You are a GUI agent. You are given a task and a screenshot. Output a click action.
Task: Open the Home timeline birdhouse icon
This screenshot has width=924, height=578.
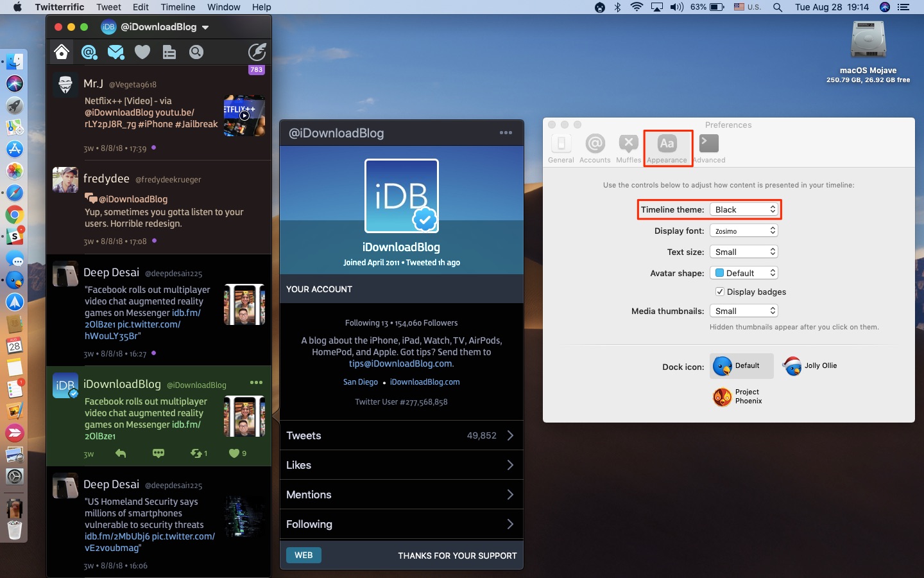[x=62, y=52]
